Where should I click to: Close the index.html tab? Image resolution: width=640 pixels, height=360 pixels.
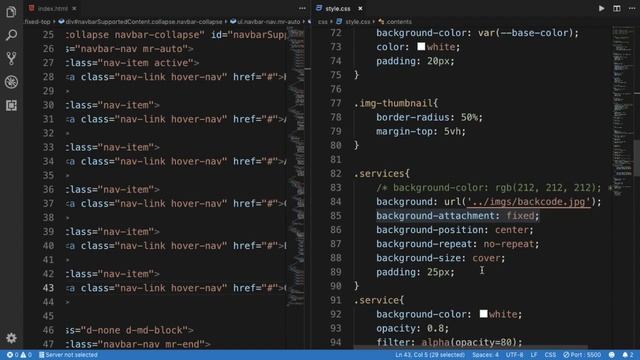click(74, 8)
